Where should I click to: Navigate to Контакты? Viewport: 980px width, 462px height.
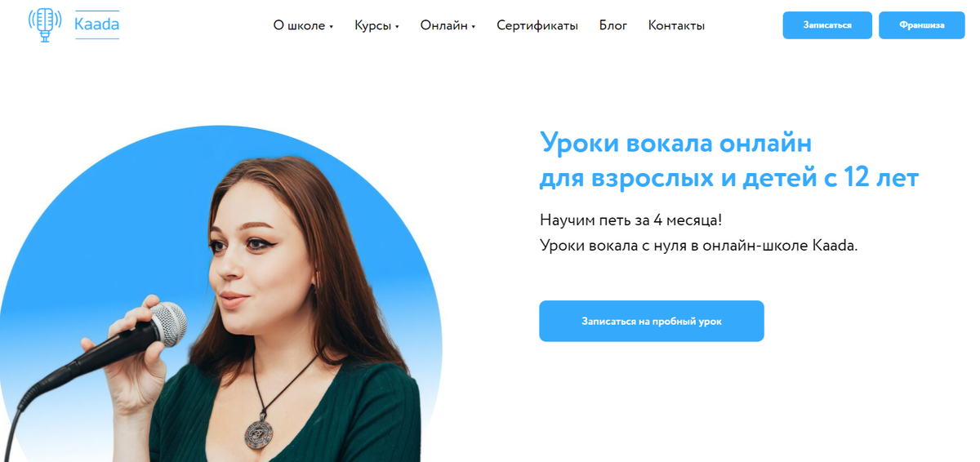pyautogui.click(x=676, y=25)
